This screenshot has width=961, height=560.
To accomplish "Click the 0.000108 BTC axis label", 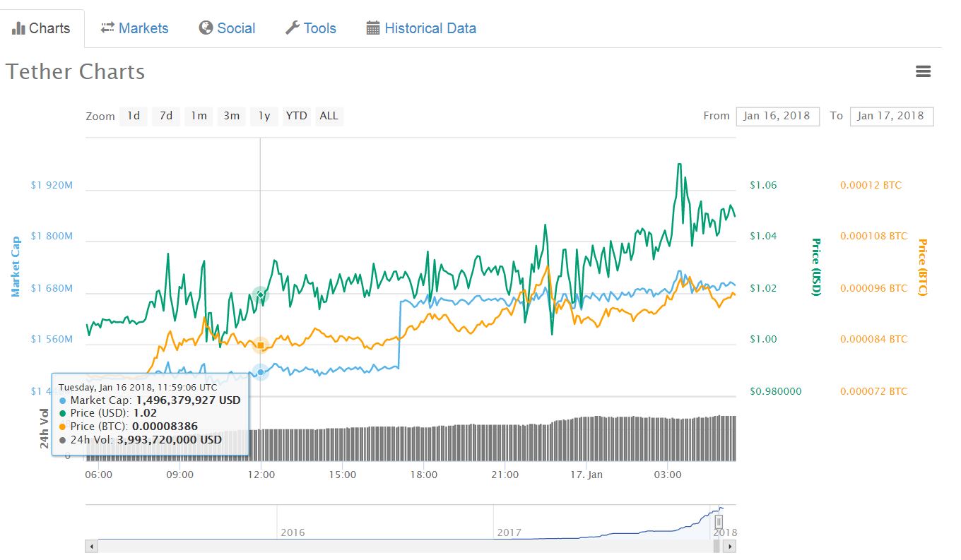I will (x=873, y=236).
